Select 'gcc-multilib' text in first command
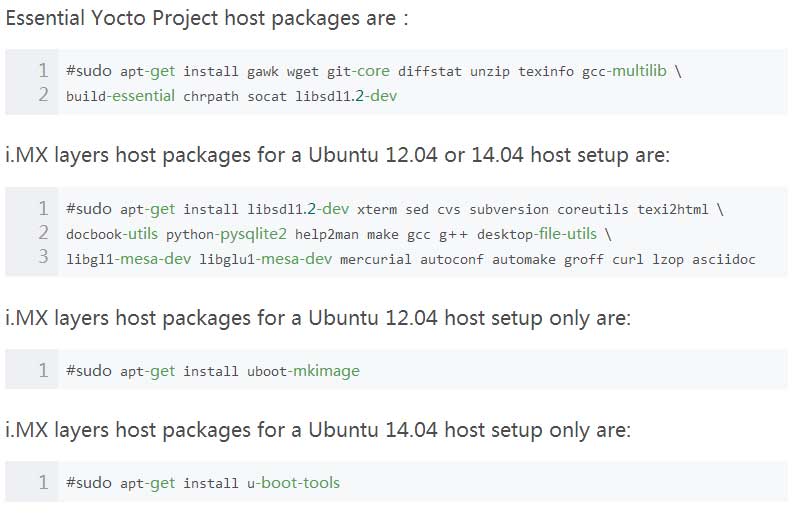Image resolution: width=802 pixels, height=513 pixels. 624,71
